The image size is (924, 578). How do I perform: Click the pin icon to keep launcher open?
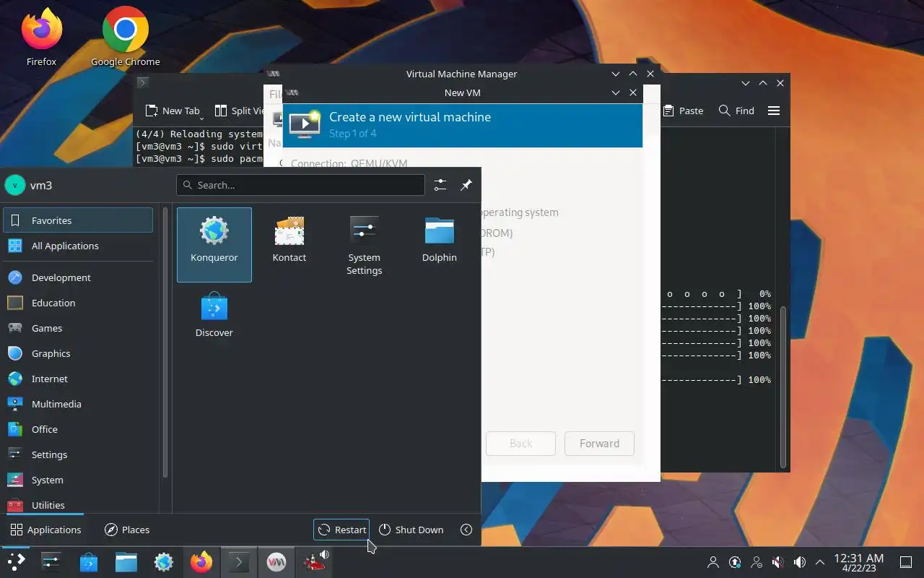point(466,185)
